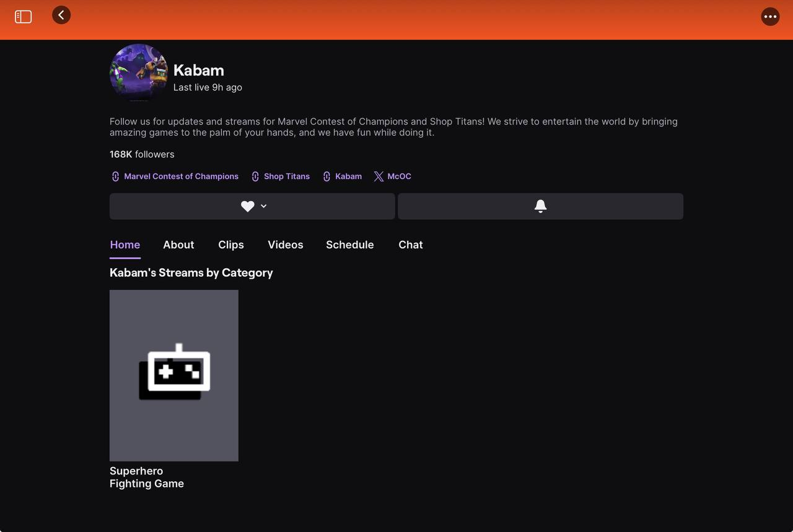This screenshot has width=793, height=532.
Task: Open the Shop Titans link
Action: pyautogui.click(x=280, y=177)
